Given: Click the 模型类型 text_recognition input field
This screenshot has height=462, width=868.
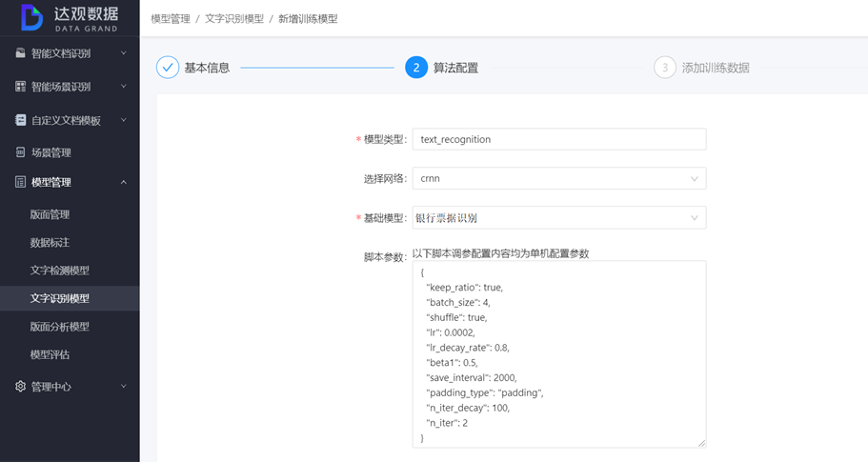Looking at the screenshot, I should click(559, 139).
